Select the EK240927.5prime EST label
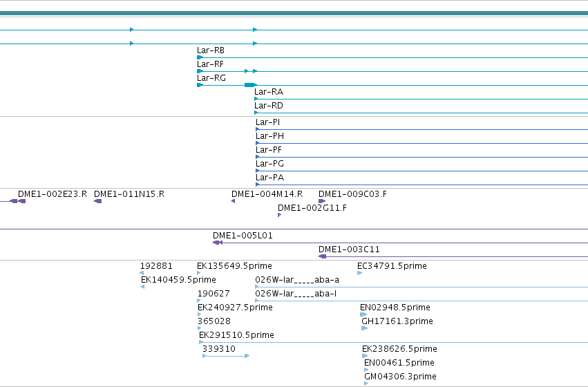The height and width of the screenshot is (387, 588). pyautogui.click(x=235, y=308)
